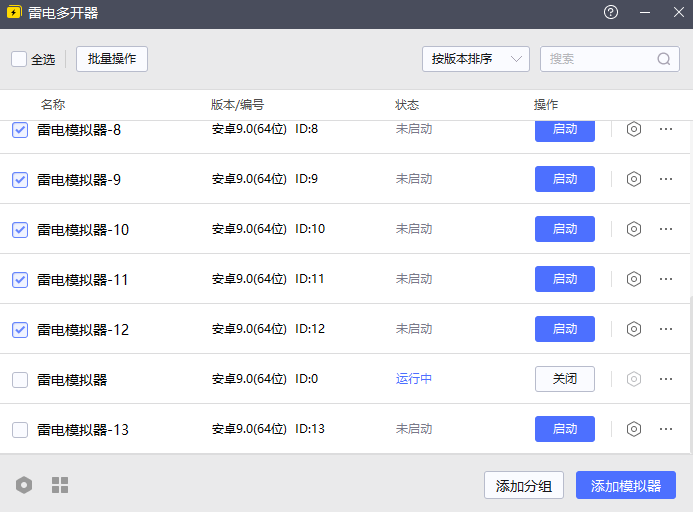Open the help question mark icon

[x=611, y=13]
